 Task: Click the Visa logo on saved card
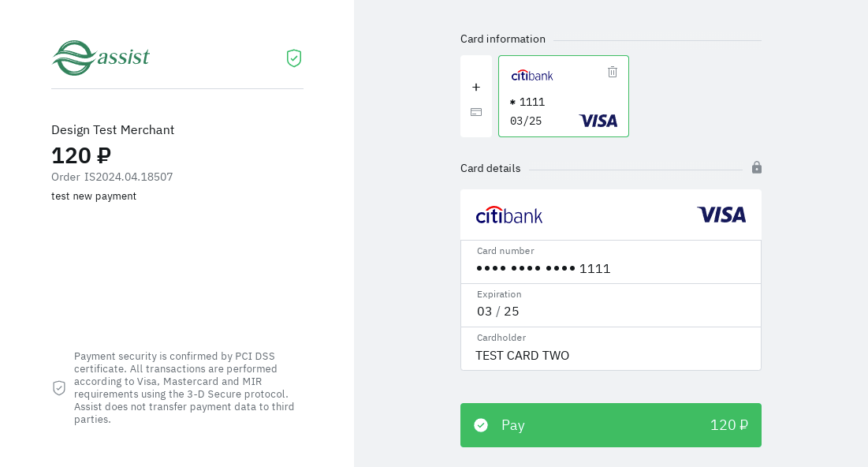[598, 121]
